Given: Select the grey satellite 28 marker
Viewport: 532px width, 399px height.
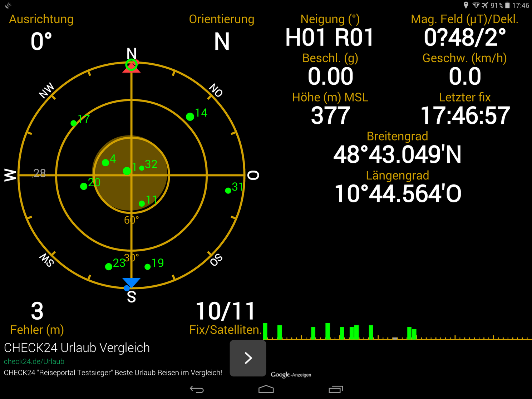Looking at the screenshot, I should 39,173.
